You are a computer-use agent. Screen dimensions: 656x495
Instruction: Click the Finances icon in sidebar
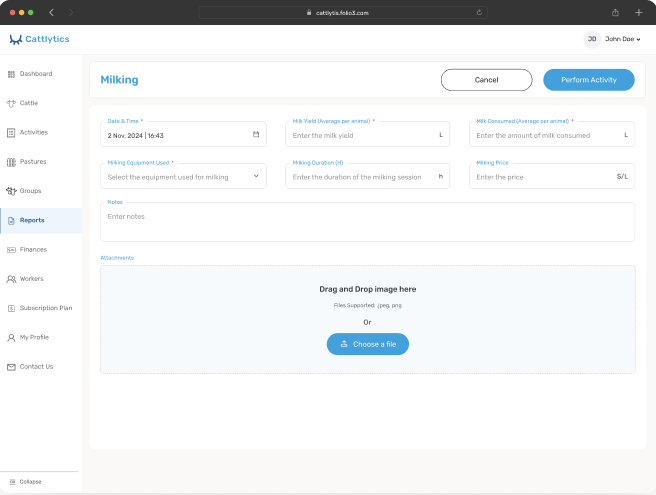point(11,249)
